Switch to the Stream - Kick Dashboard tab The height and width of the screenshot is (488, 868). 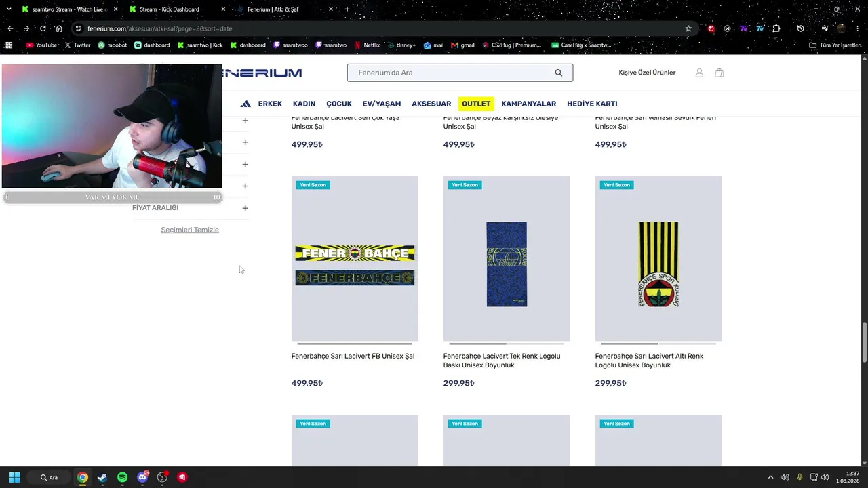coord(178,9)
